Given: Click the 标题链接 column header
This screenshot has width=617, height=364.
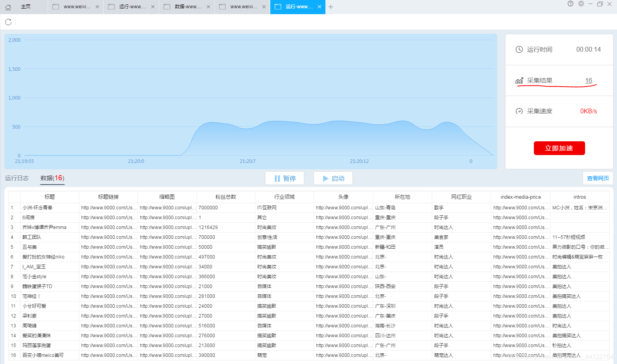Looking at the screenshot, I should [108, 197].
